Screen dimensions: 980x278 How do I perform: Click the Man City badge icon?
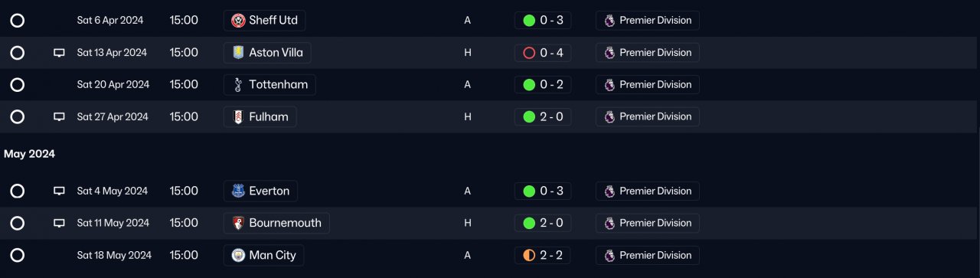238,255
